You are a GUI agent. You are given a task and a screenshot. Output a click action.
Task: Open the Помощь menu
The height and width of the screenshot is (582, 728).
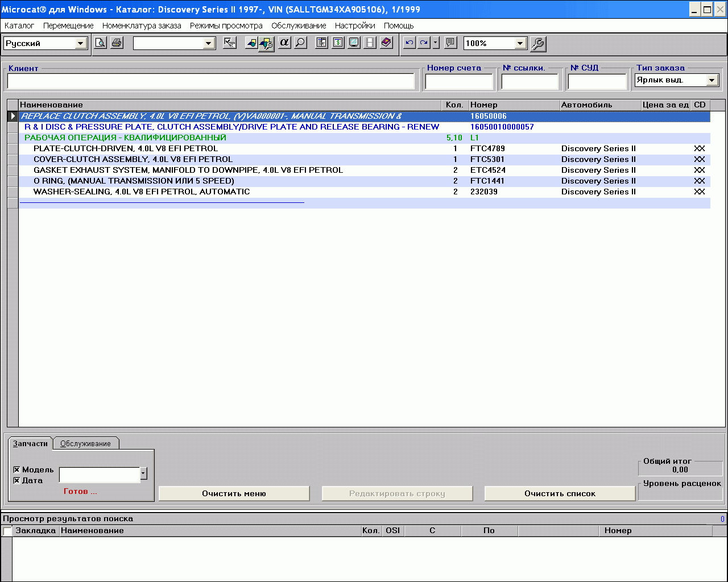(399, 26)
